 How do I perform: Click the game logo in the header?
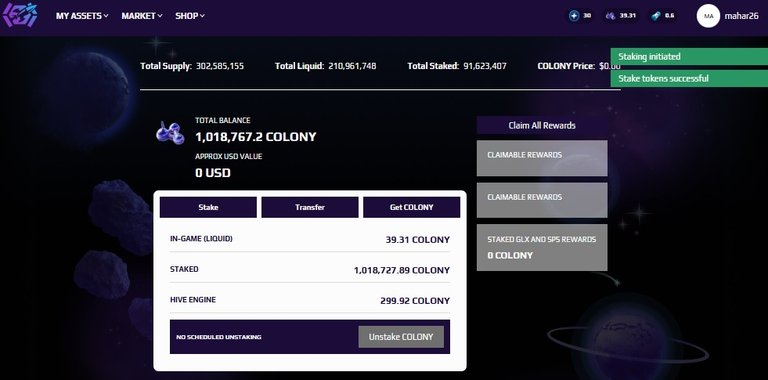(x=20, y=15)
